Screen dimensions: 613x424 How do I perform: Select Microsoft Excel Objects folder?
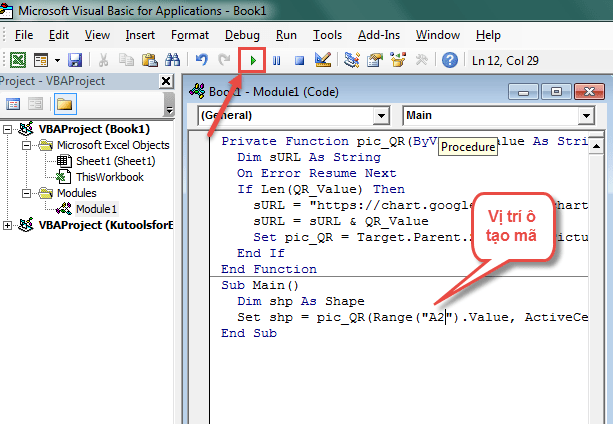pyautogui.click(x=113, y=145)
